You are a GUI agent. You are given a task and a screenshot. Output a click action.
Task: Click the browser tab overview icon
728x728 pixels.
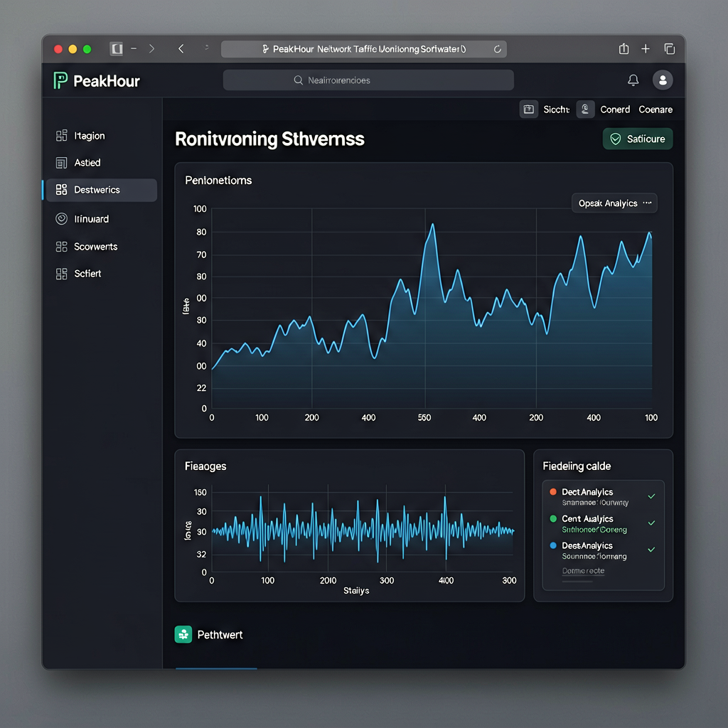670,49
